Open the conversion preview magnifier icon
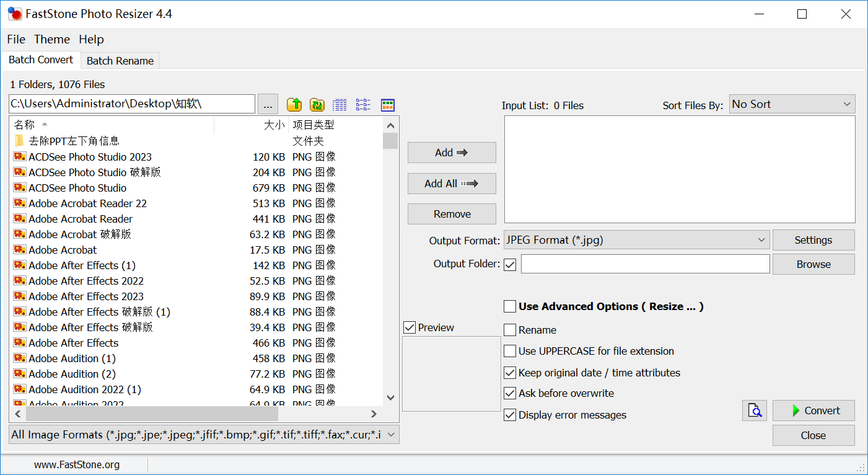Screen dimensions: 868x475 click(x=755, y=410)
